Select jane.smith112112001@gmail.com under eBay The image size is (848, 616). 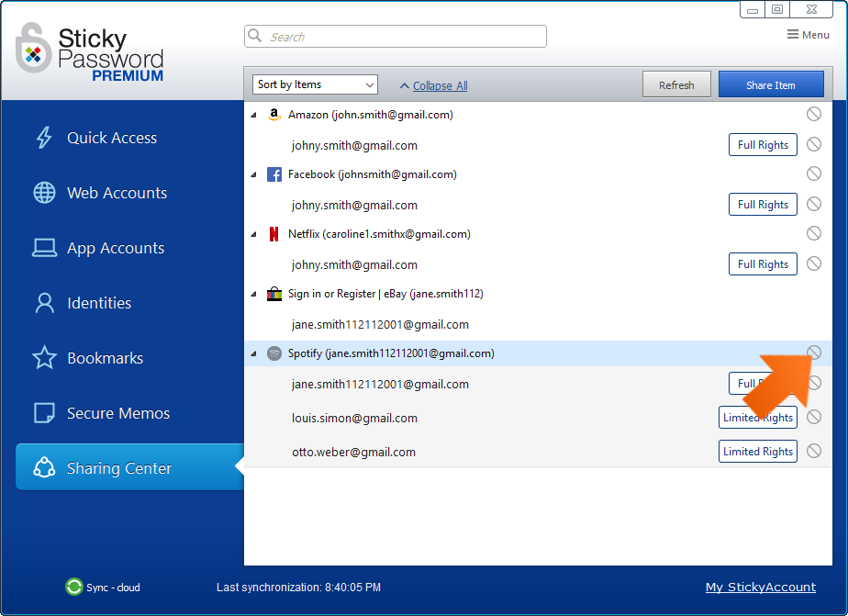pos(380,324)
